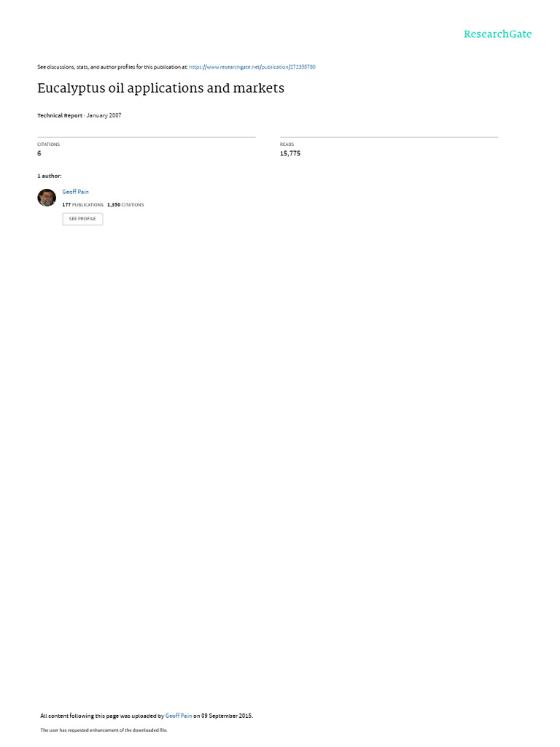Click the citations count 6

39,153
